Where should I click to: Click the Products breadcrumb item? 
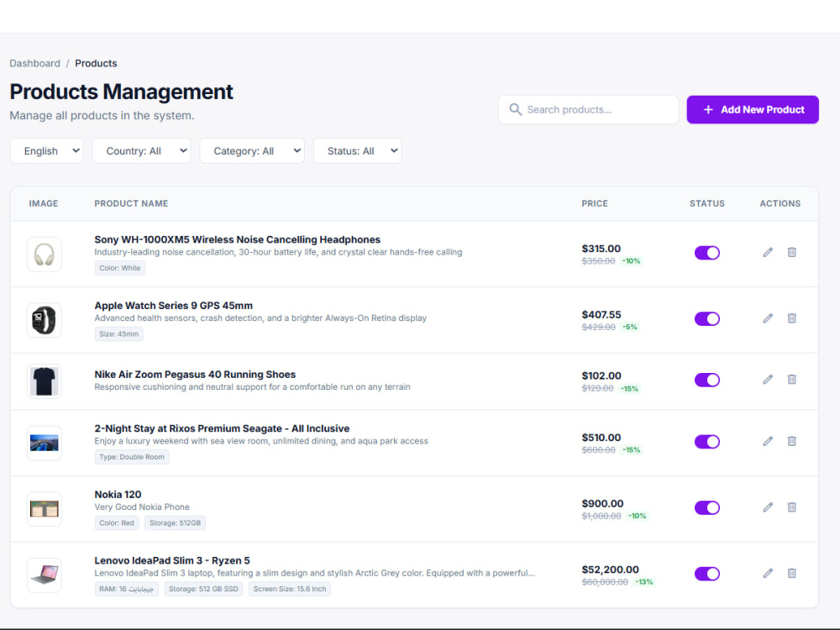click(x=96, y=63)
